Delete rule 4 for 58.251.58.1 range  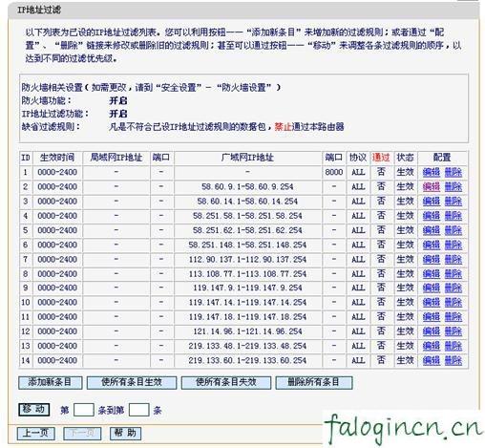coord(453,216)
